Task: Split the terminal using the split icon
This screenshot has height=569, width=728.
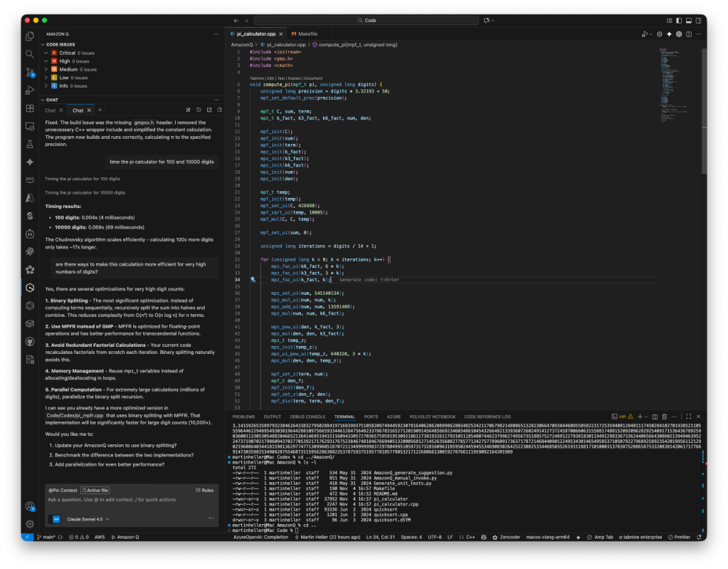Action: point(655,417)
